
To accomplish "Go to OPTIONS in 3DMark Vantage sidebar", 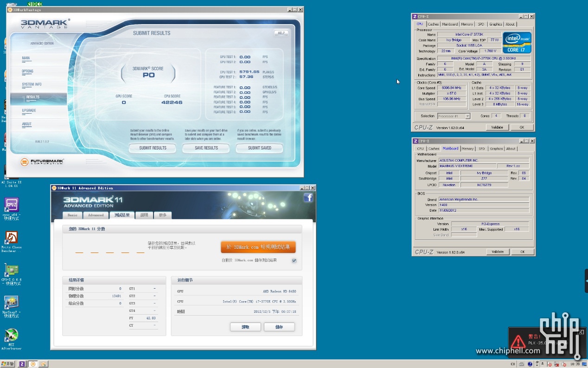I will point(27,71).
